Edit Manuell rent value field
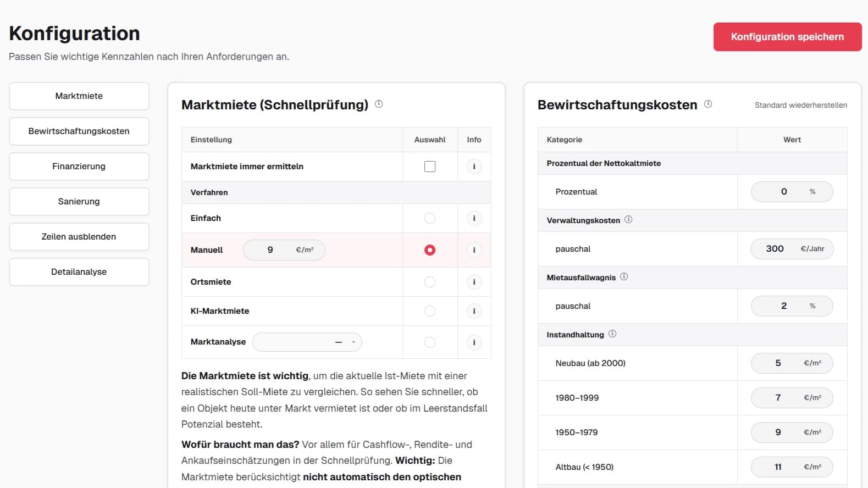Screen dimensions: 868x488 pyautogui.click(x=284, y=249)
